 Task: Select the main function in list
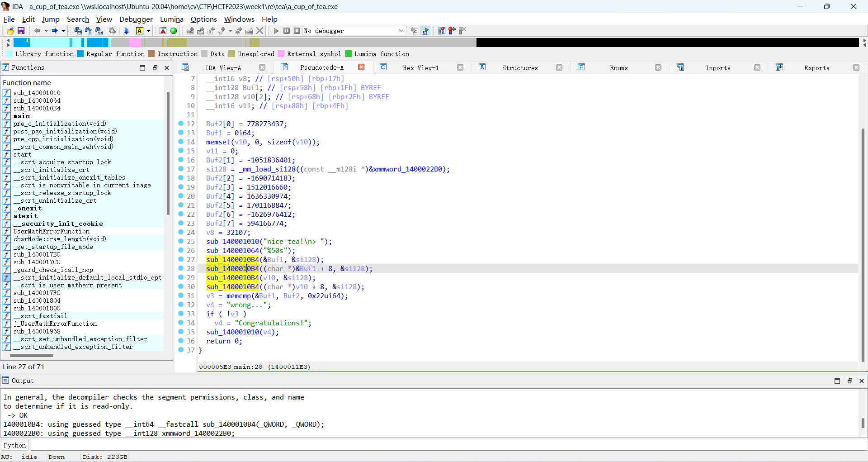[x=22, y=116]
